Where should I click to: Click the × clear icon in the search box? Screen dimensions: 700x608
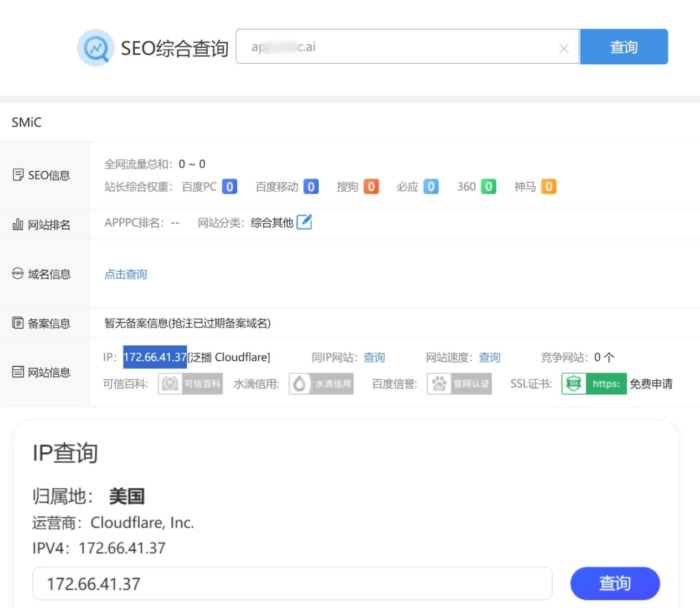[x=564, y=47]
